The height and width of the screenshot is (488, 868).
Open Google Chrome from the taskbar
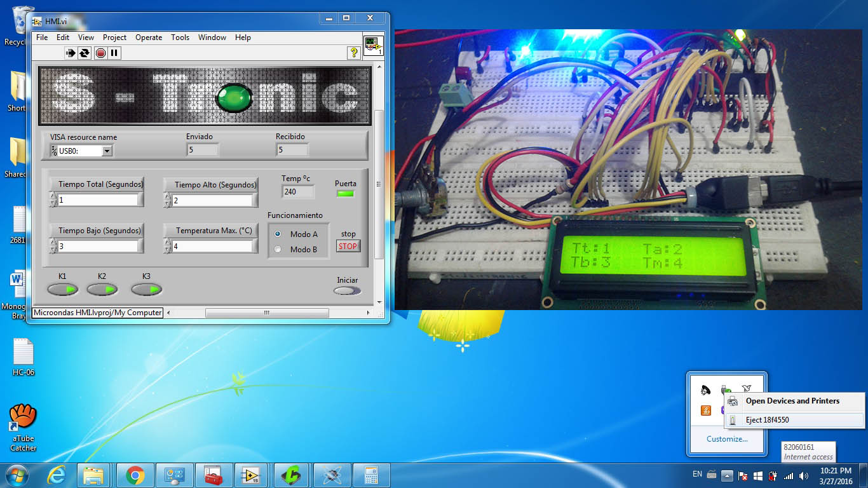pos(134,475)
